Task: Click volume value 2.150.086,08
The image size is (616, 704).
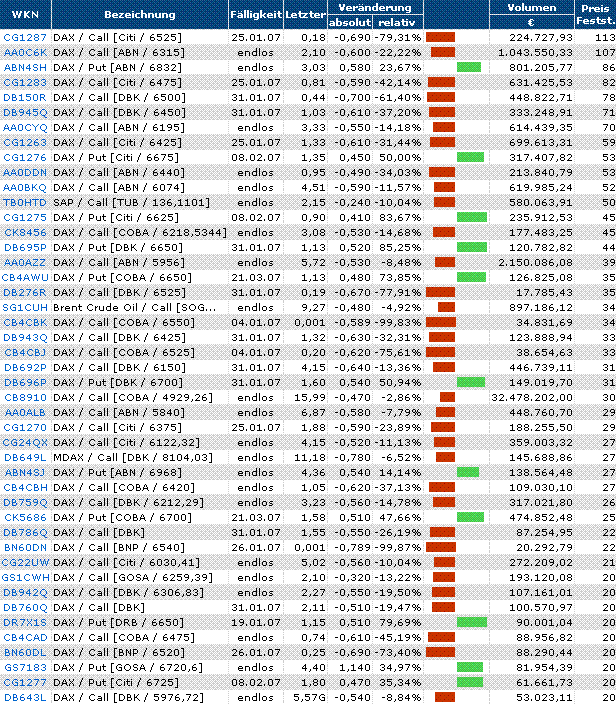Action: [535, 262]
